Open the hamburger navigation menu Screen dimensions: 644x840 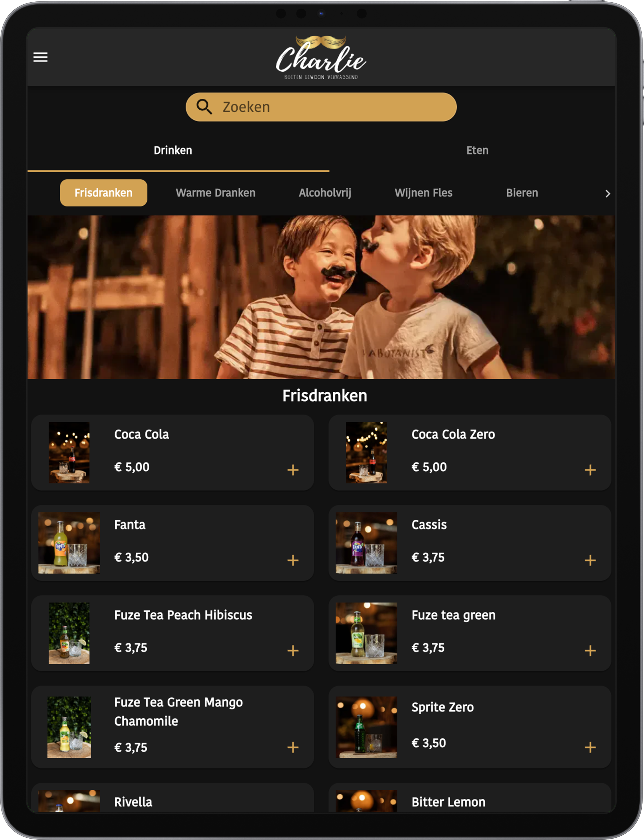click(x=40, y=57)
